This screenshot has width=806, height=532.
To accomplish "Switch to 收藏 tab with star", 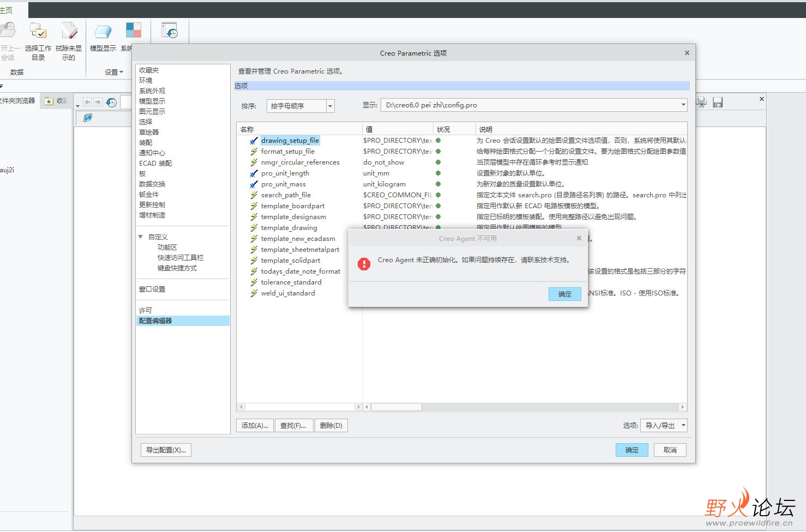I will (56, 101).
